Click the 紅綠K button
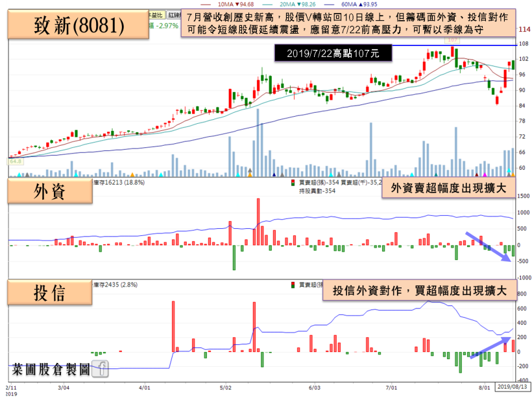The width and height of the screenshot is (532, 398). [175, 15]
